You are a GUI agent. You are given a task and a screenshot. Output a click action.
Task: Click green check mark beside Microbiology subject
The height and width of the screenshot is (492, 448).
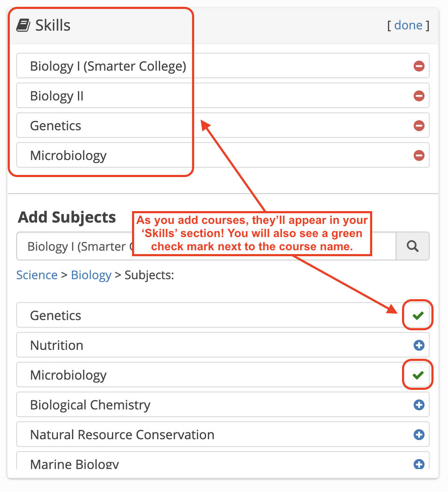(x=418, y=375)
